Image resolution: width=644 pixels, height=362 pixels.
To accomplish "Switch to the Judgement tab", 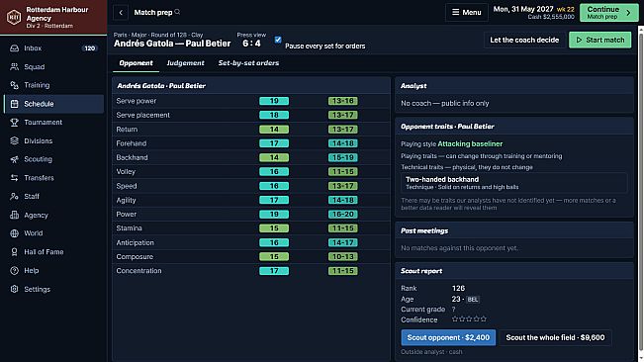I will (x=185, y=62).
